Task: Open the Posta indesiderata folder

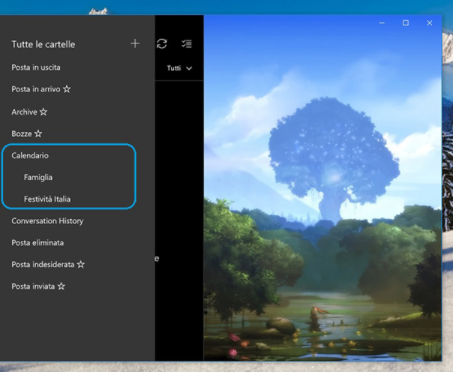Action: click(43, 265)
